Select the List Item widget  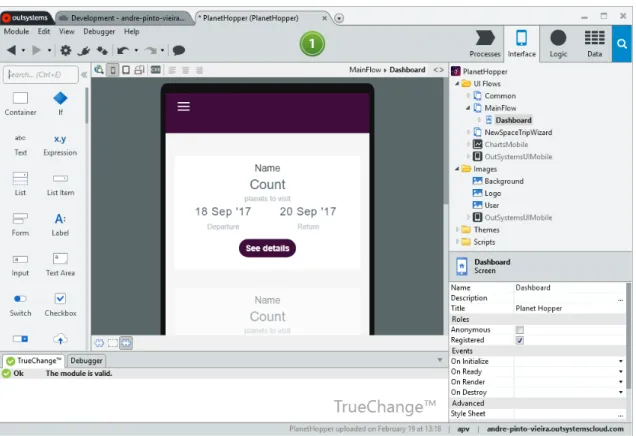60,184
